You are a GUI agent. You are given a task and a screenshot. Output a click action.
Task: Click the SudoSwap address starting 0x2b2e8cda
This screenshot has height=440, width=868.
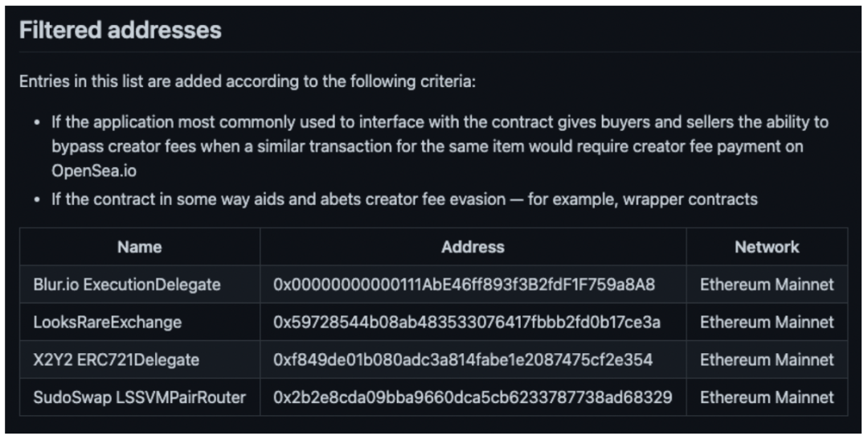click(x=473, y=397)
